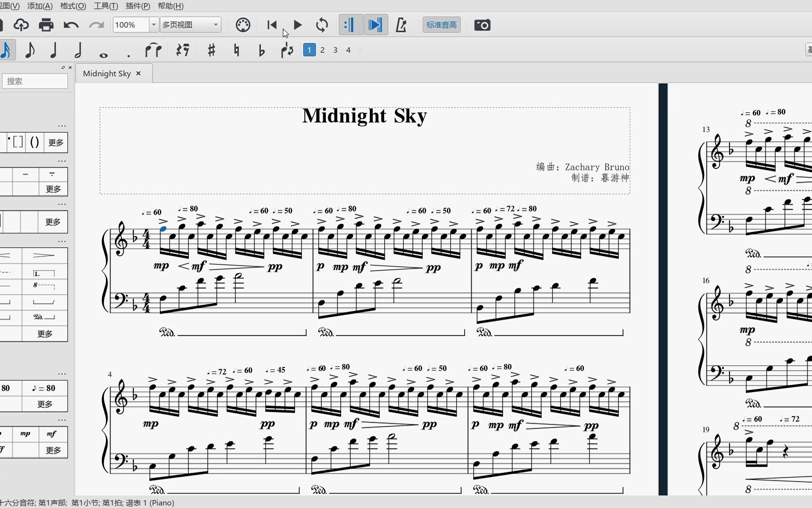812x508 pixels.
Task: Click 更多 in the tempo palette
Action: 45,404
